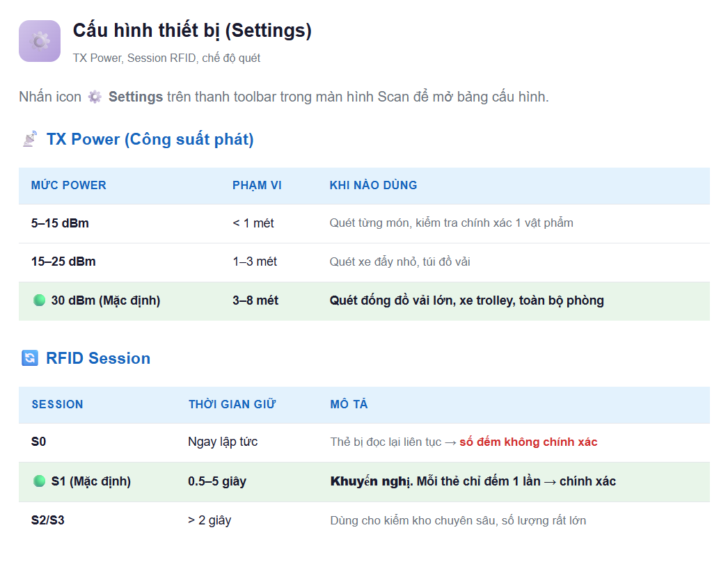Image resolution: width=728 pixels, height=562 pixels.
Task: Click the KHI NÀO DÙNG column header
Action: 373,185
